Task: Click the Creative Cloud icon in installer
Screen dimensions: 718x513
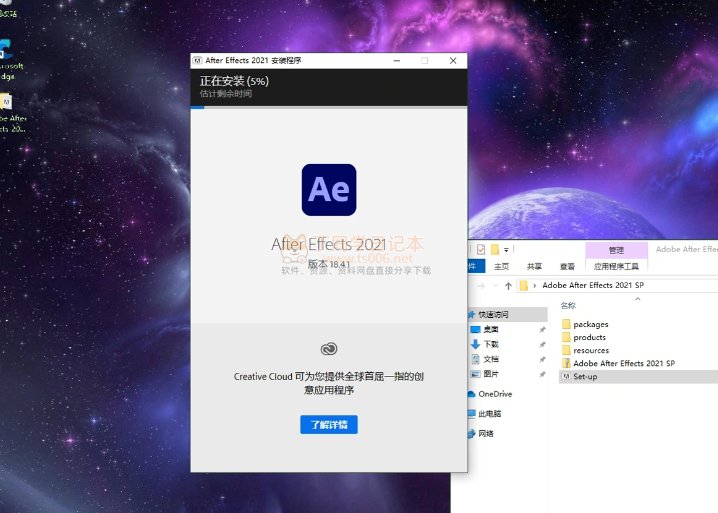Action: coord(329,348)
